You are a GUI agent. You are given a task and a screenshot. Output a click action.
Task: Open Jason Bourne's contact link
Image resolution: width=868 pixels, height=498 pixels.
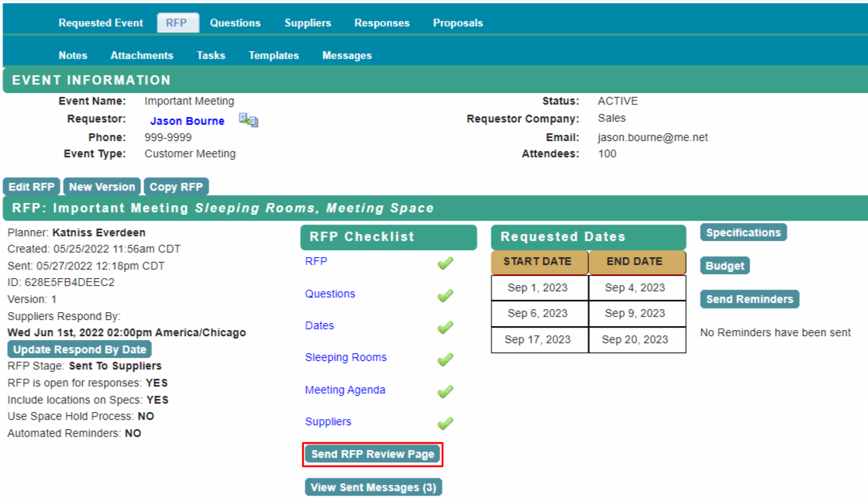187,120
